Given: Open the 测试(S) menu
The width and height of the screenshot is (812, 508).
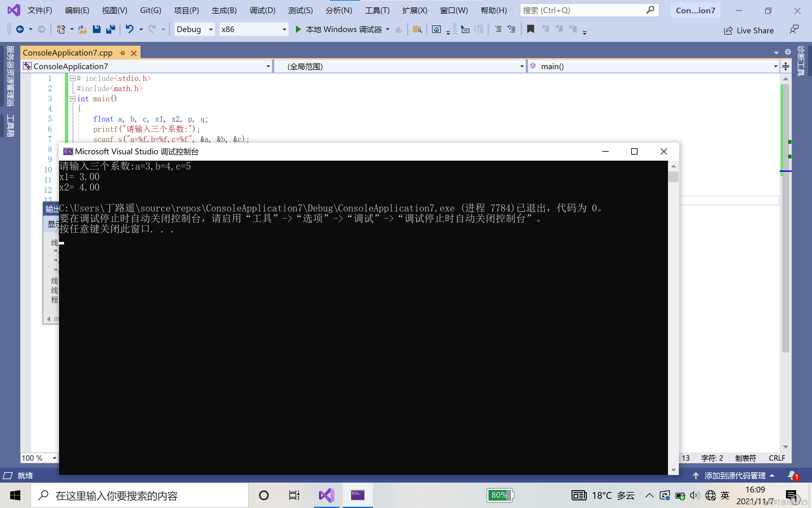Looking at the screenshot, I should pyautogui.click(x=300, y=10).
